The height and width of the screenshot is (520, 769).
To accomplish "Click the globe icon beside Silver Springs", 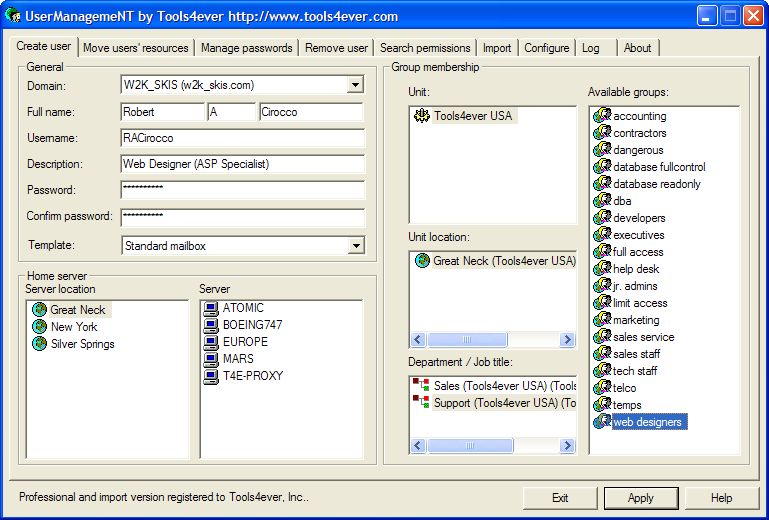I will click(39, 343).
